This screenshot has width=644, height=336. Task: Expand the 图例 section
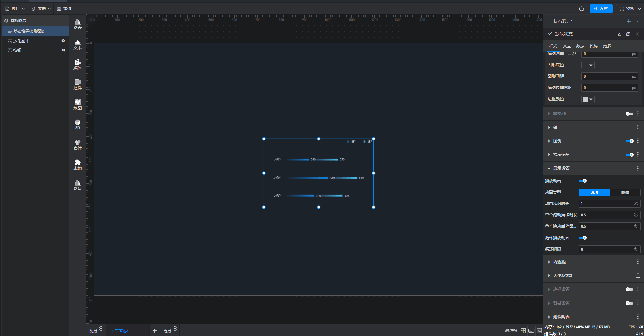[549, 141]
